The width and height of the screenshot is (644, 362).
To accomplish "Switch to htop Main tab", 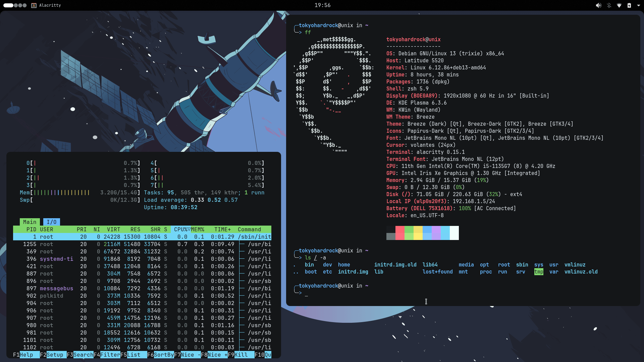I will tap(30, 222).
